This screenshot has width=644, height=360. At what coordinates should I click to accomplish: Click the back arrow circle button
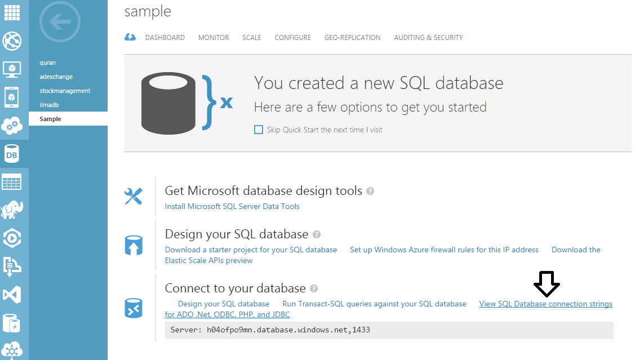pyautogui.click(x=60, y=23)
